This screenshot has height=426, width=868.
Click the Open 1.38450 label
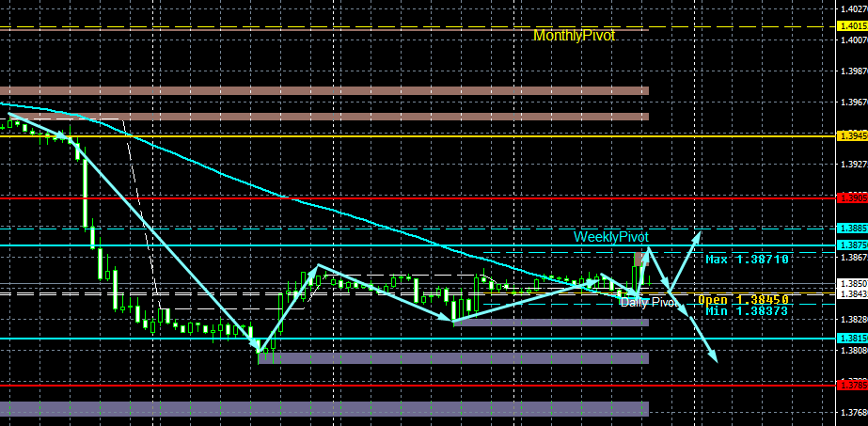pyautogui.click(x=743, y=300)
